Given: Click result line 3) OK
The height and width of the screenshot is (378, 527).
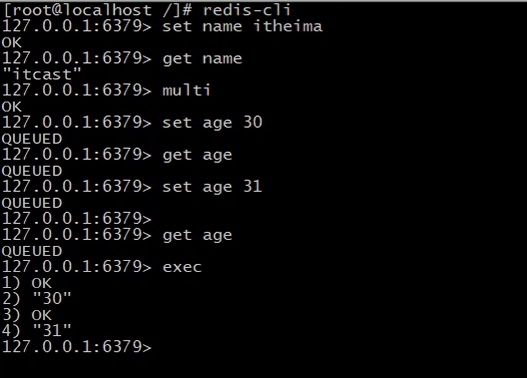Looking at the screenshot, I should [x=27, y=315].
